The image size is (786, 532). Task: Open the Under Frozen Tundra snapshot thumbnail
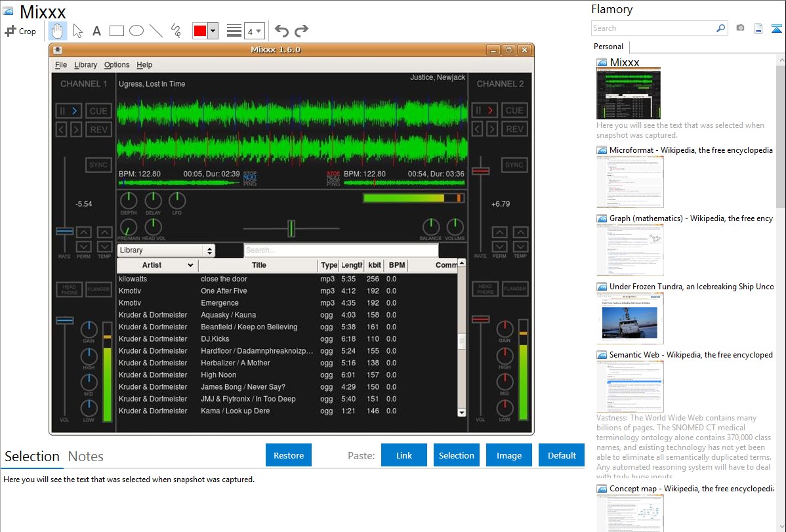(x=630, y=318)
